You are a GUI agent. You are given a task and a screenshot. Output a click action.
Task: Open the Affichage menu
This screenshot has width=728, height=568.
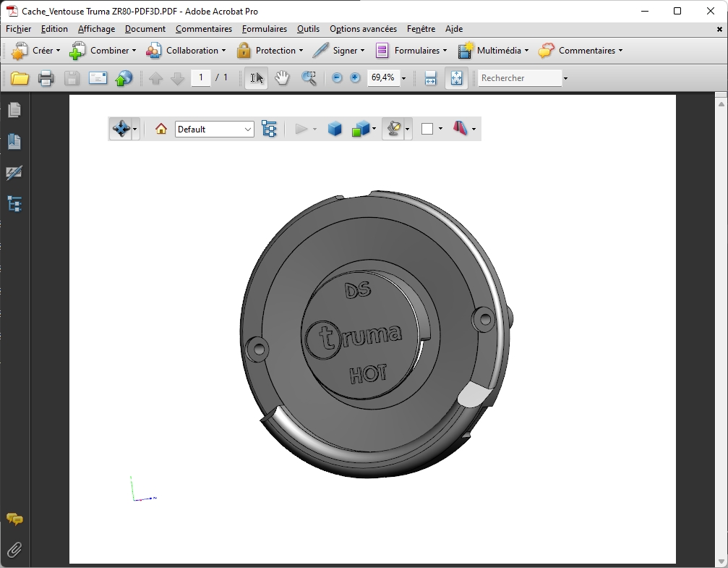click(x=96, y=29)
